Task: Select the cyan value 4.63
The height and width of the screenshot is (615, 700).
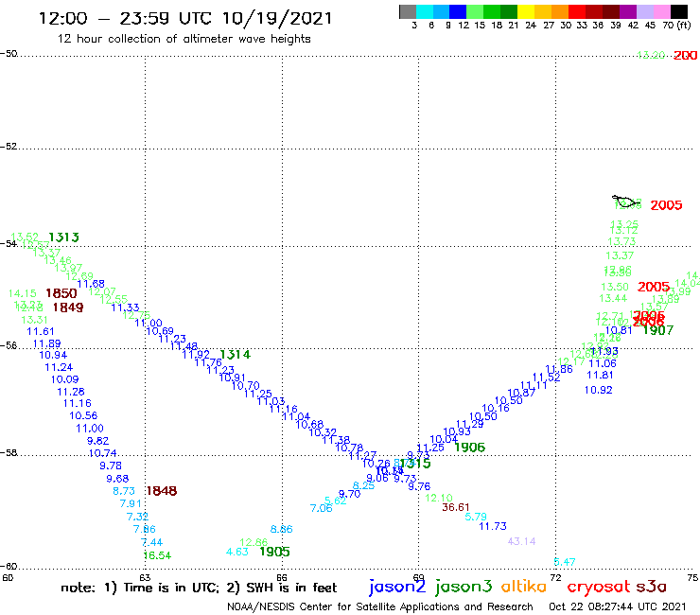Action: (237, 552)
